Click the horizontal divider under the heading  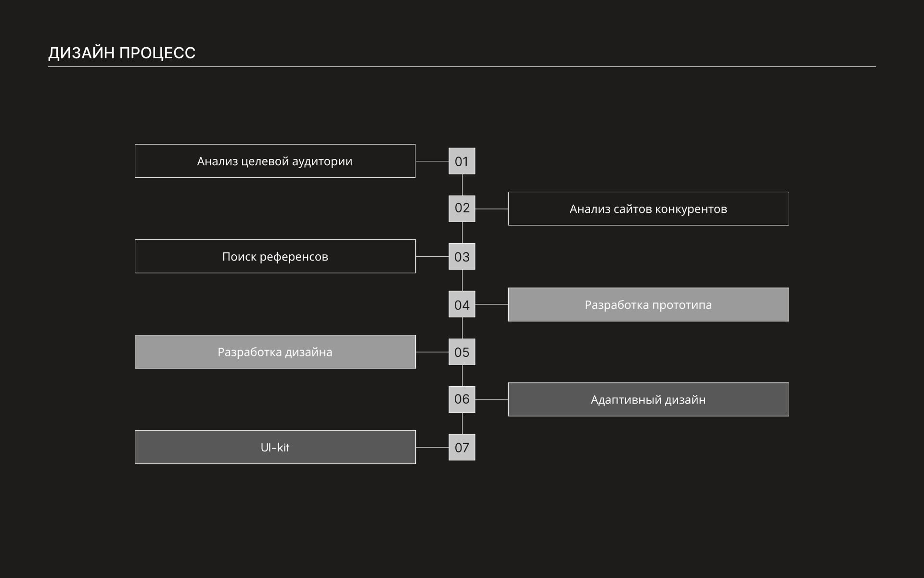[462, 66]
